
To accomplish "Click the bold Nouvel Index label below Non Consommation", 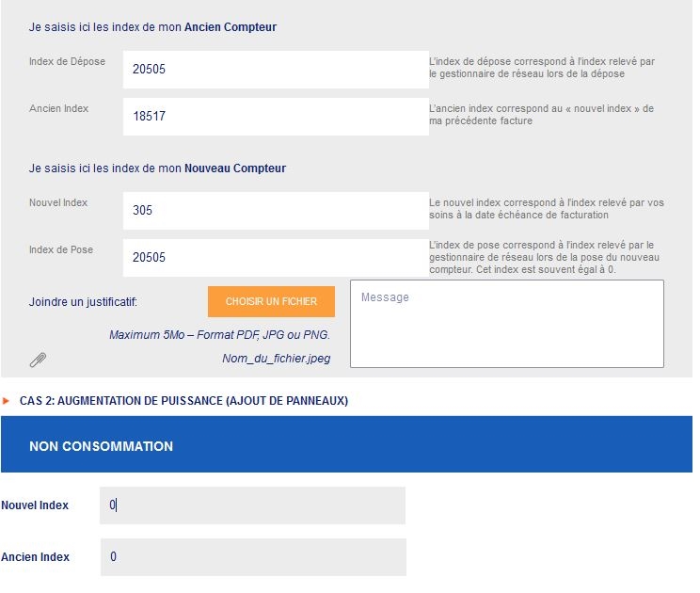I will click(35, 505).
